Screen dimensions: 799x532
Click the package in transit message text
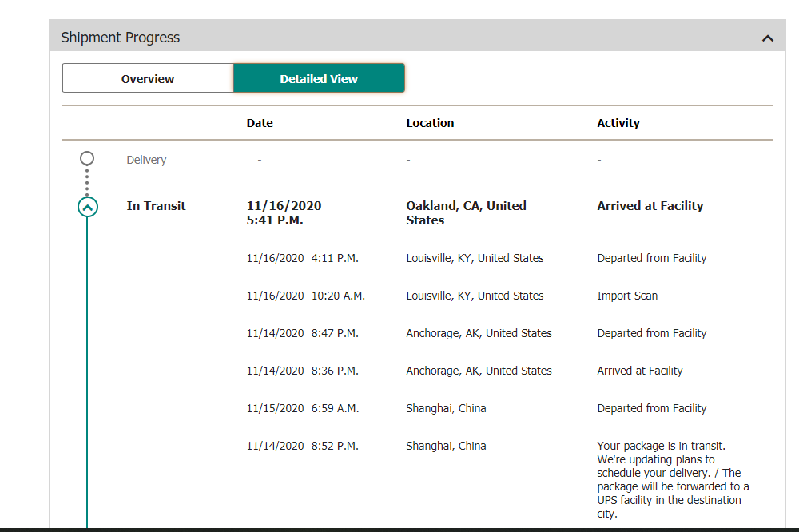(x=673, y=479)
